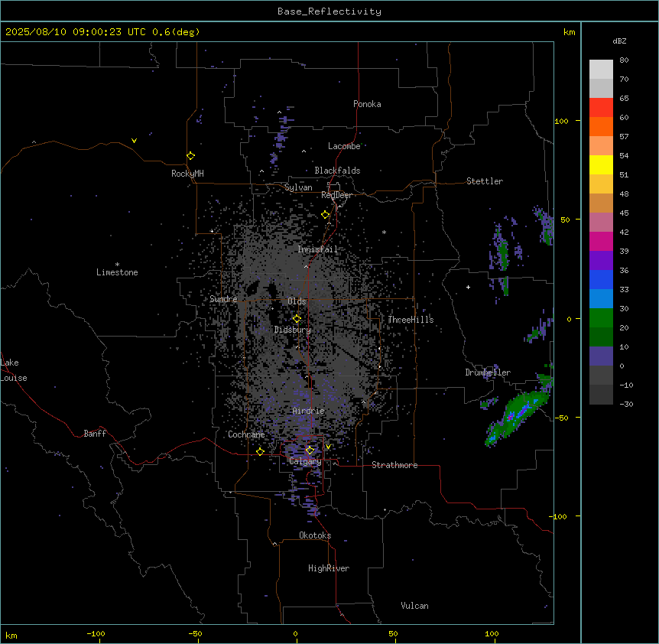The width and height of the screenshot is (659, 644).
Task: Select the slate 0-10 dBZ legend band
Action: (x=601, y=356)
